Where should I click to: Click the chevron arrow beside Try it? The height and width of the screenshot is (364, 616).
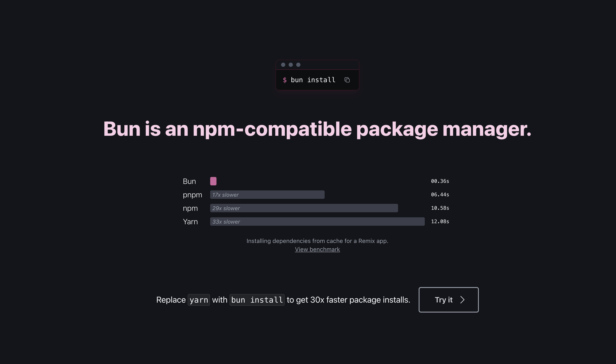click(462, 300)
